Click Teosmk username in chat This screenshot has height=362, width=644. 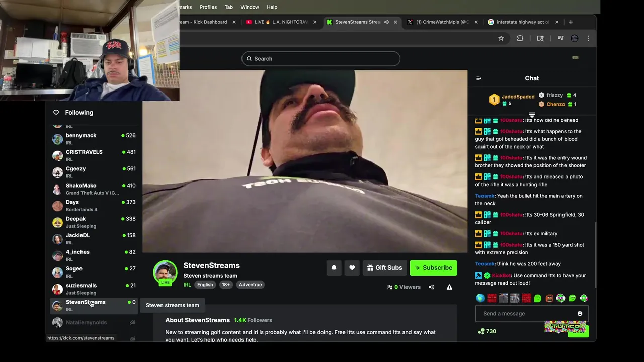pyautogui.click(x=485, y=196)
